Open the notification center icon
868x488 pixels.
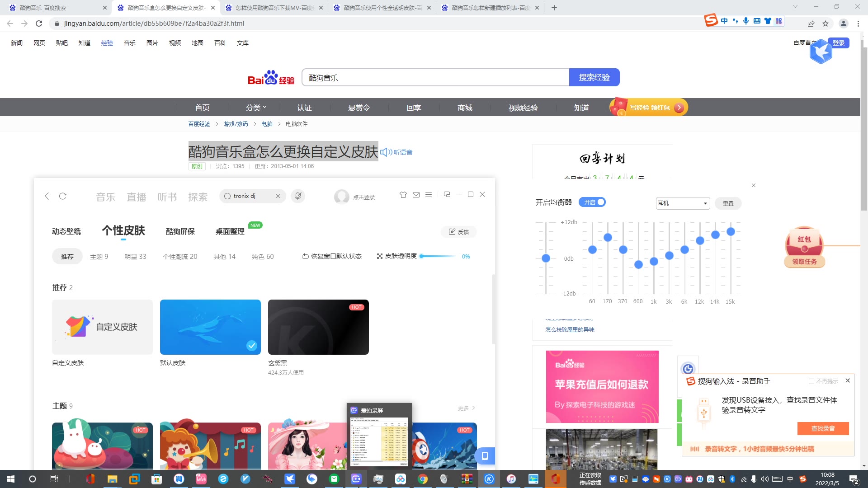coord(854,479)
